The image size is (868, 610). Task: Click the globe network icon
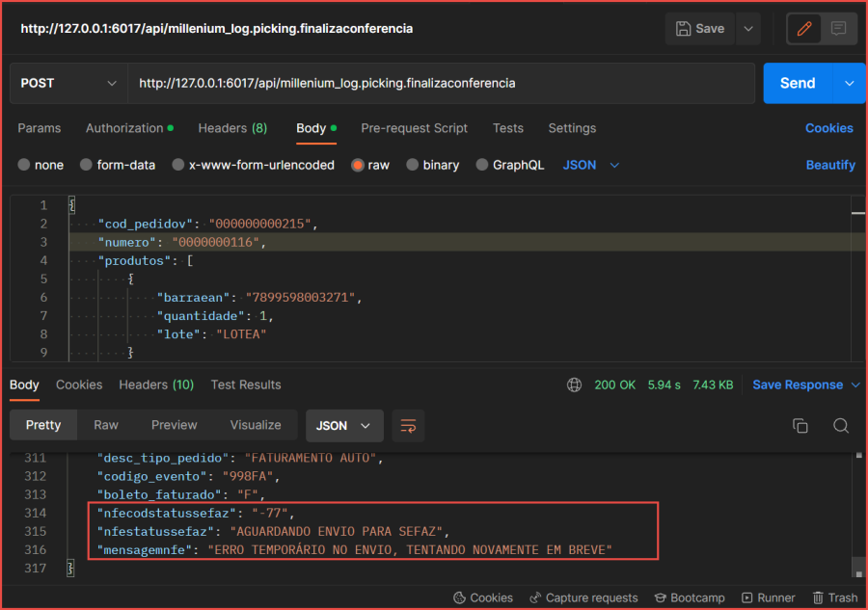574,385
